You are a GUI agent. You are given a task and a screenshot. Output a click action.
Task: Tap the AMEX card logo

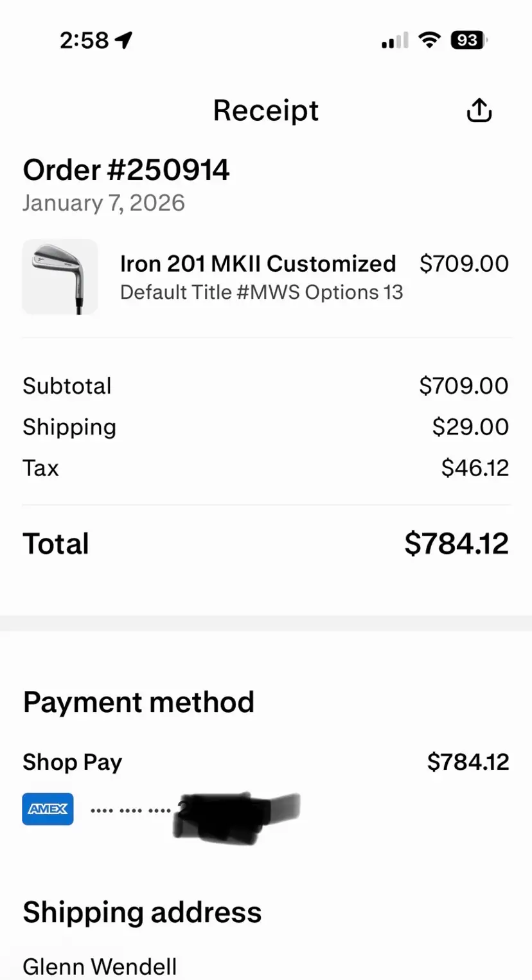click(x=48, y=809)
